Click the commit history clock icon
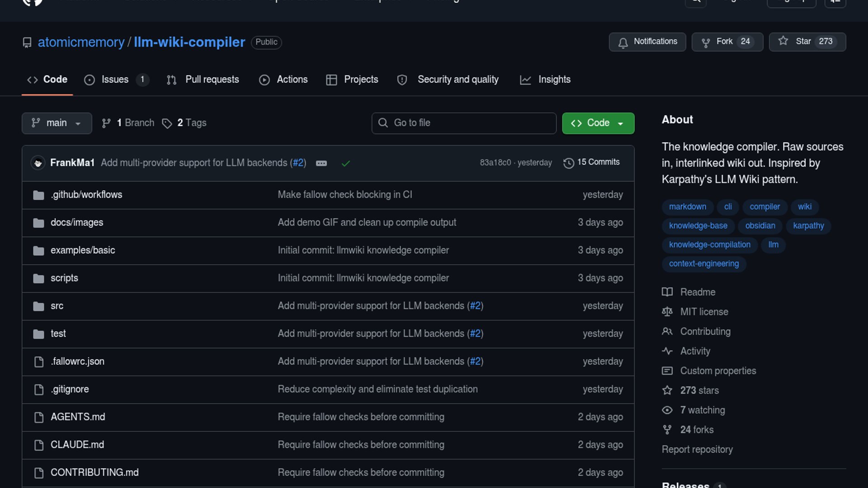 (x=568, y=163)
